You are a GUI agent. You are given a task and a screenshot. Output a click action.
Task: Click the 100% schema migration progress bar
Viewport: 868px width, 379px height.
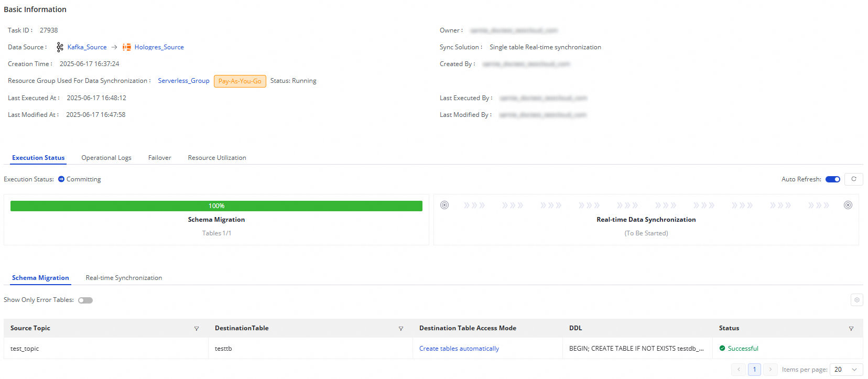216,206
